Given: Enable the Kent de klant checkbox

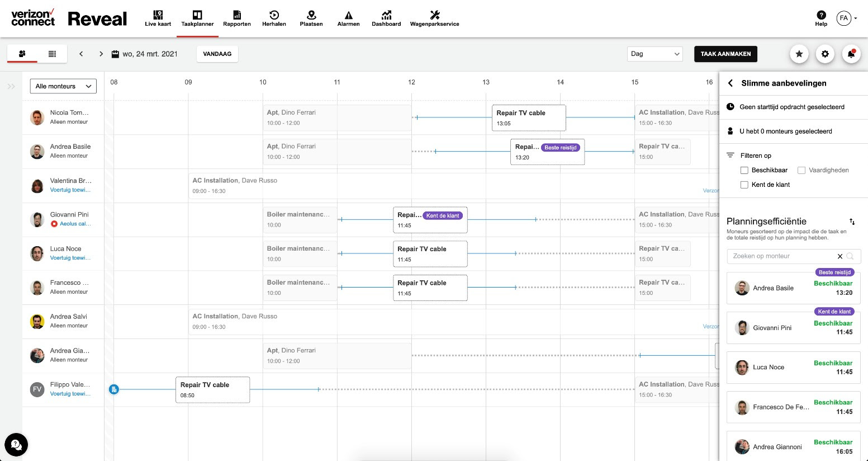Looking at the screenshot, I should pos(744,185).
